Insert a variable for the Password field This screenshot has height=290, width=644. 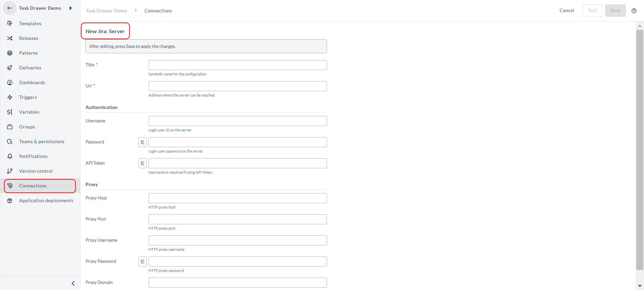tap(143, 142)
